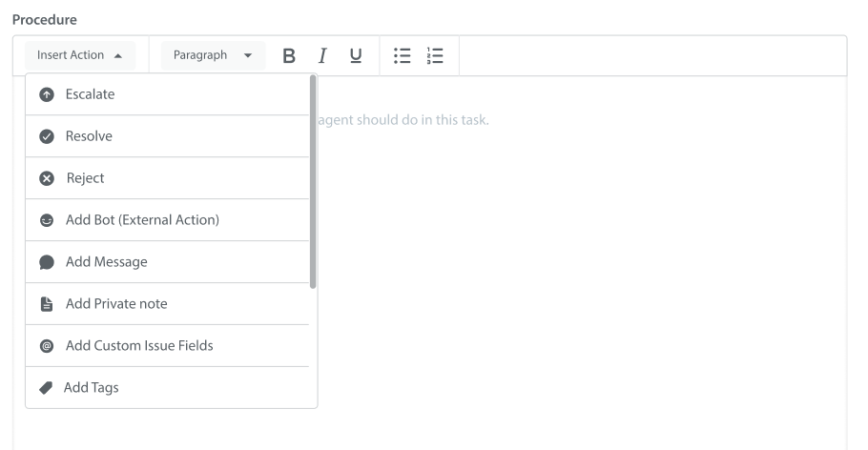868x450 pixels.
Task: Click the Add Tags tag icon
Action: [x=46, y=388]
